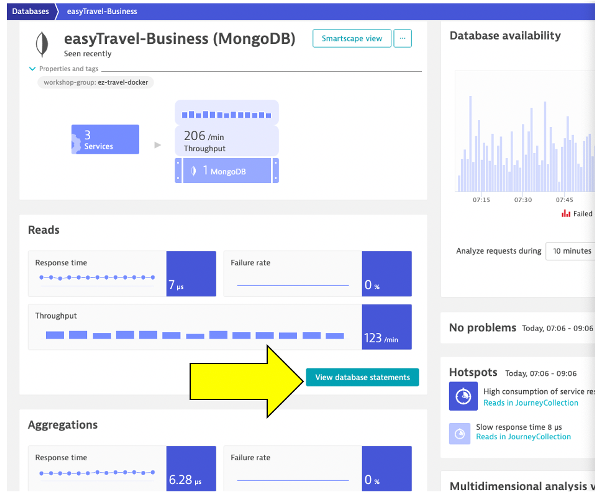Click the small MongoDB icon in process tile
Screen dimensions: 595x497
pyautogui.click(x=194, y=171)
